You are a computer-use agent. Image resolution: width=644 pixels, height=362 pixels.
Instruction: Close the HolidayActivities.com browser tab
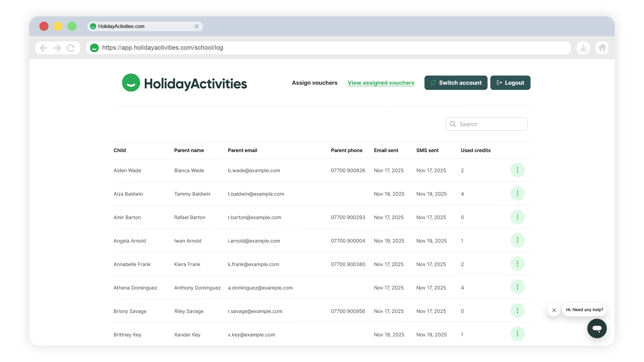point(197,27)
